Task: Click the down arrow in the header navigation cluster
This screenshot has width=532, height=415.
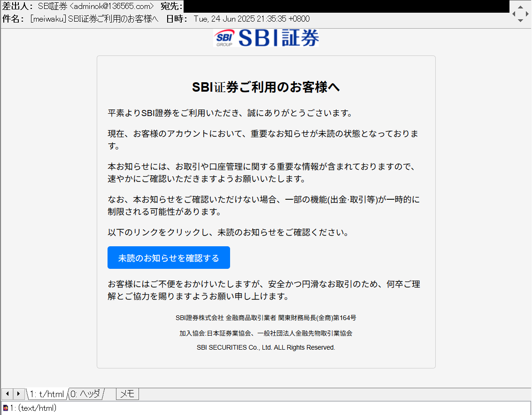Action: pos(520,21)
